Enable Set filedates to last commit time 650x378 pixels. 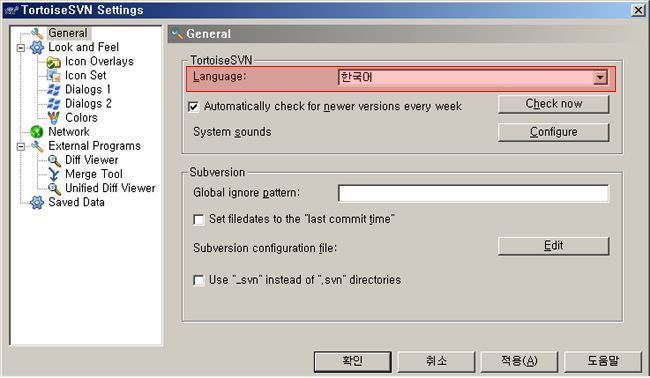(x=199, y=220)
